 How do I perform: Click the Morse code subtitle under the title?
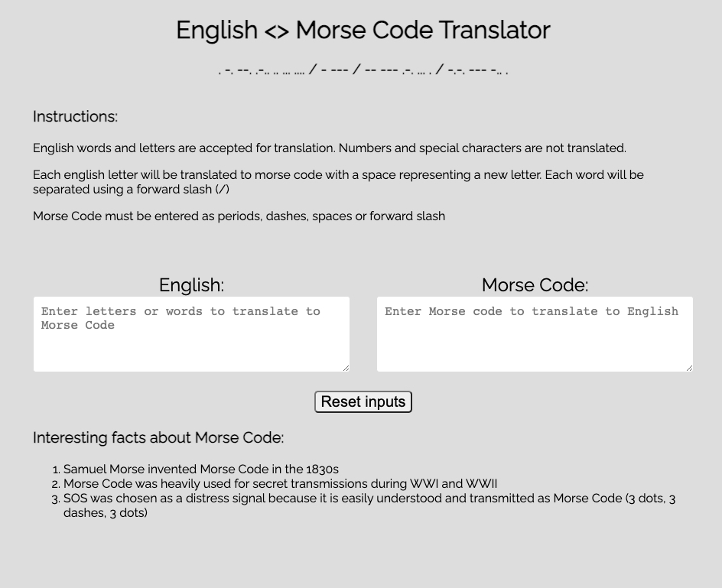363,70
